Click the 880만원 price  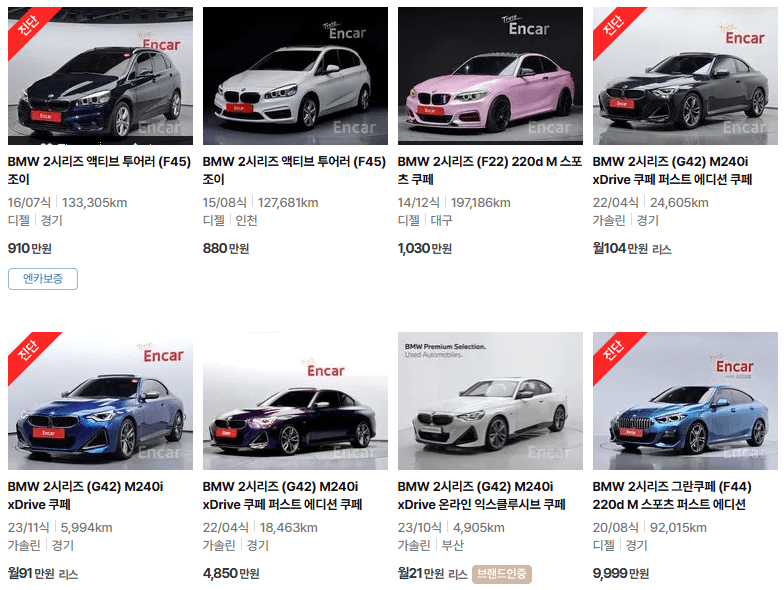226,248
